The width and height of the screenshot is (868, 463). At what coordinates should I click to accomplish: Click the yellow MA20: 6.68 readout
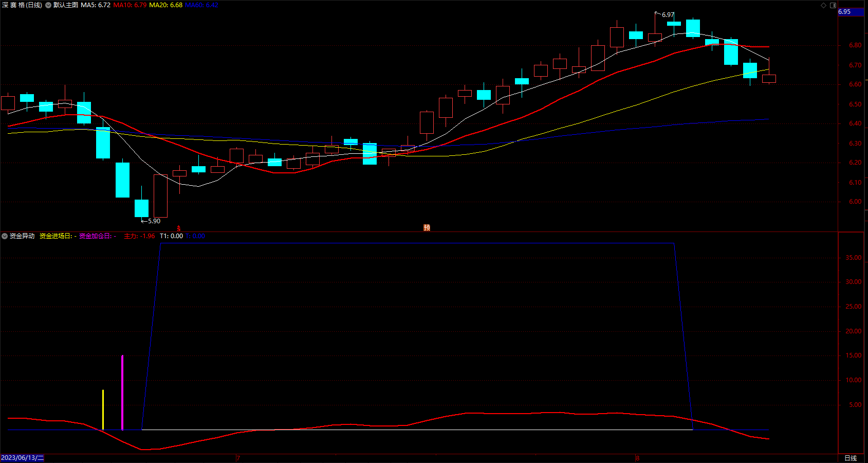coord(165,5)
